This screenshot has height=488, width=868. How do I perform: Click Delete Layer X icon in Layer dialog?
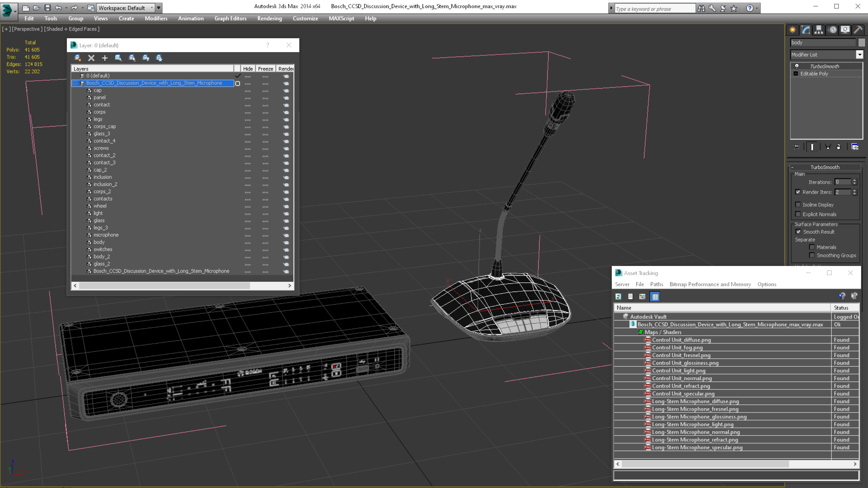(x=91, y=58)
